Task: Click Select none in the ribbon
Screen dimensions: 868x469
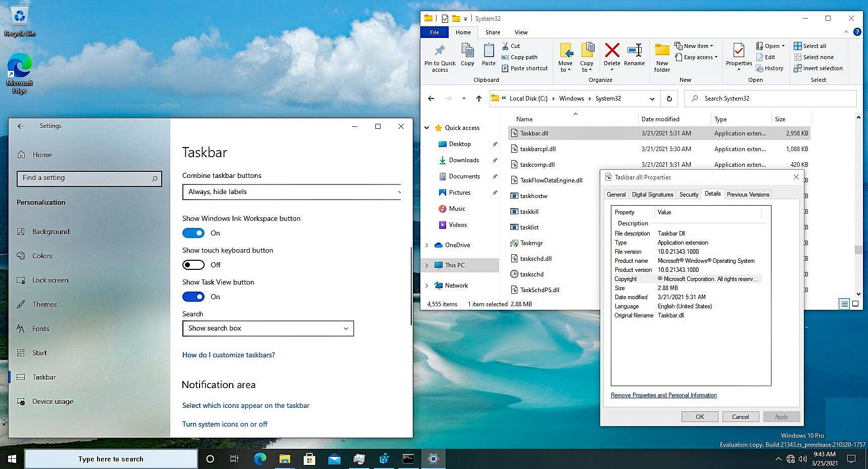Action: pos(813,57)
